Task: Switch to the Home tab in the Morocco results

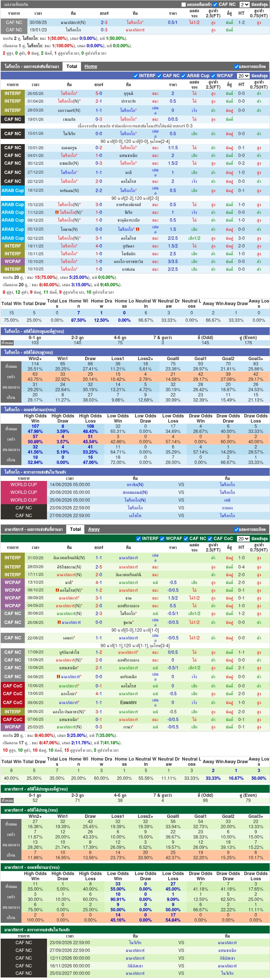Action: (x=91, y=66)
